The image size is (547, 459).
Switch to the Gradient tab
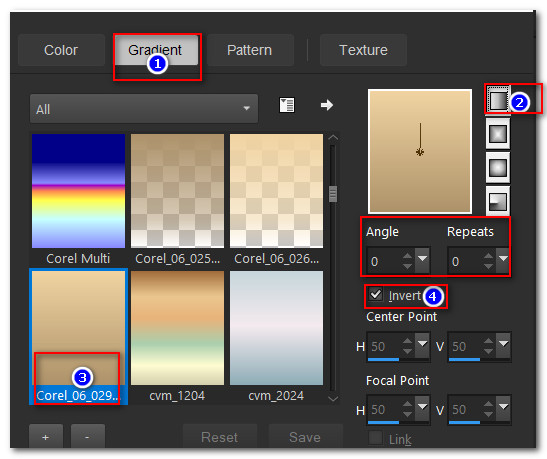click(x=155, y=50)
